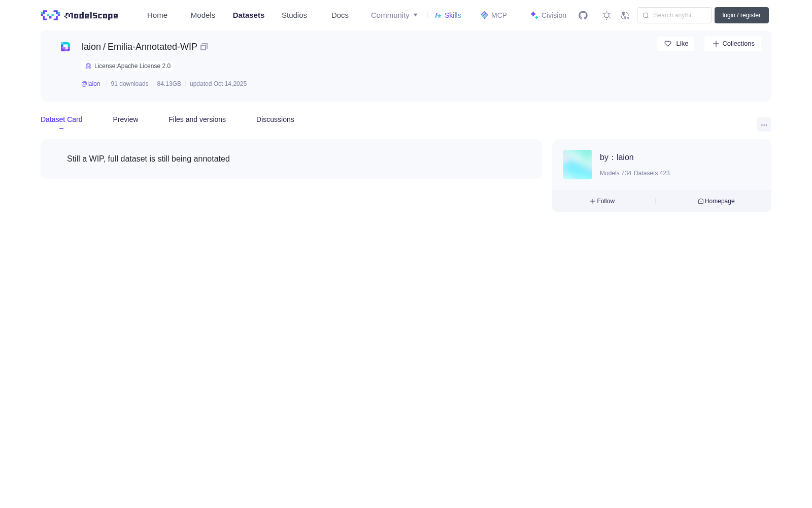Open Datasets navigation item
This screenshot has width=812, height=508.
[249, 15]
